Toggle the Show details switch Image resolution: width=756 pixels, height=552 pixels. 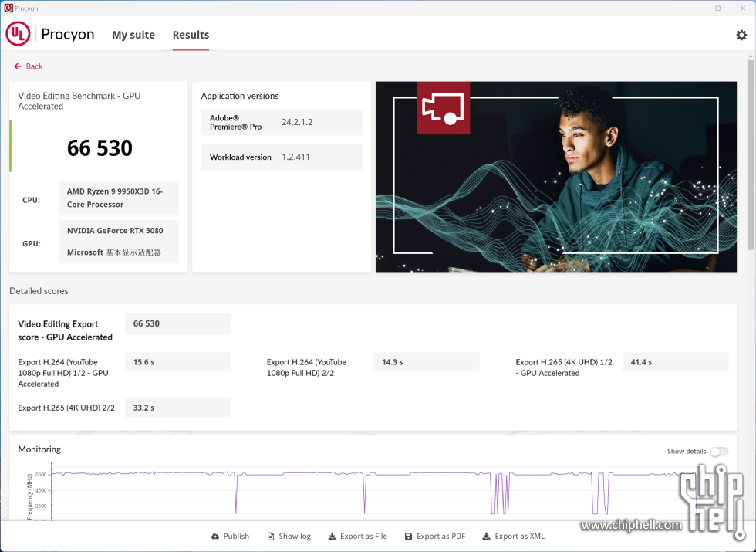point(719,451)
